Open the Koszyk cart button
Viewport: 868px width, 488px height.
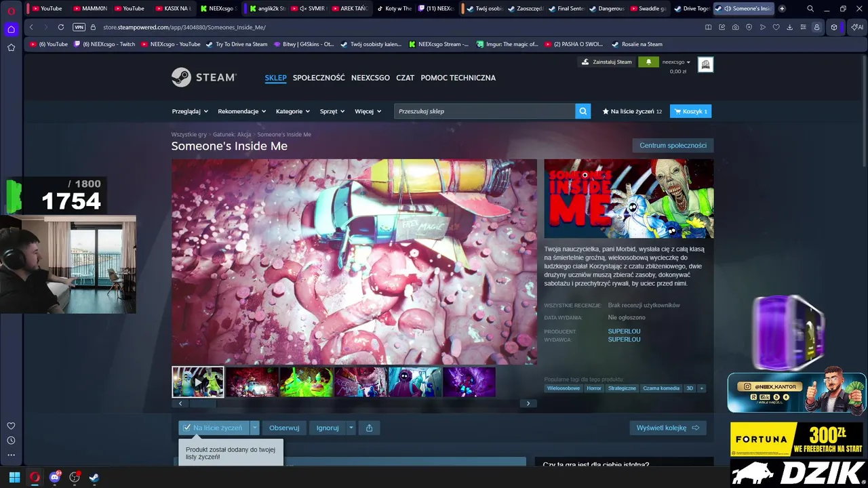(690, 111)
